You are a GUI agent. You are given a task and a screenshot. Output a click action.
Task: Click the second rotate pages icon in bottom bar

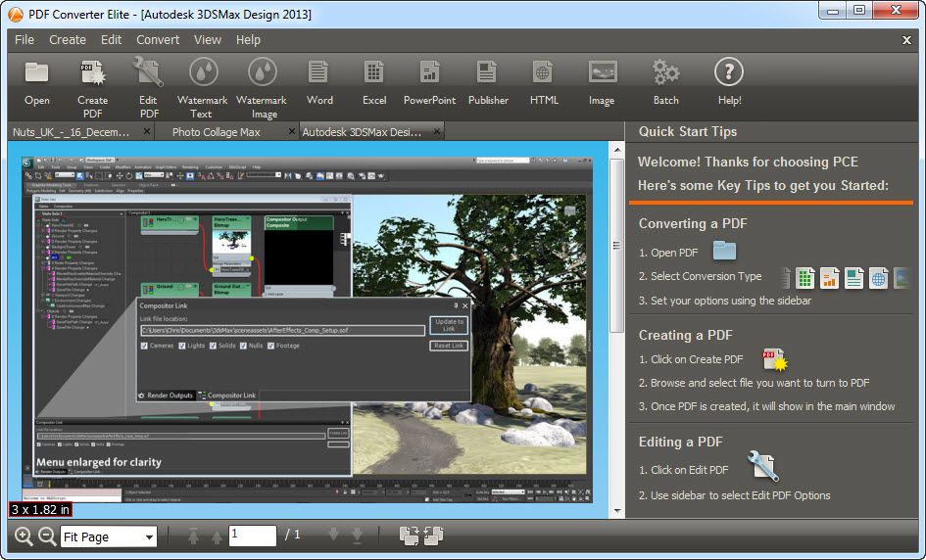(x=433, y=536)
